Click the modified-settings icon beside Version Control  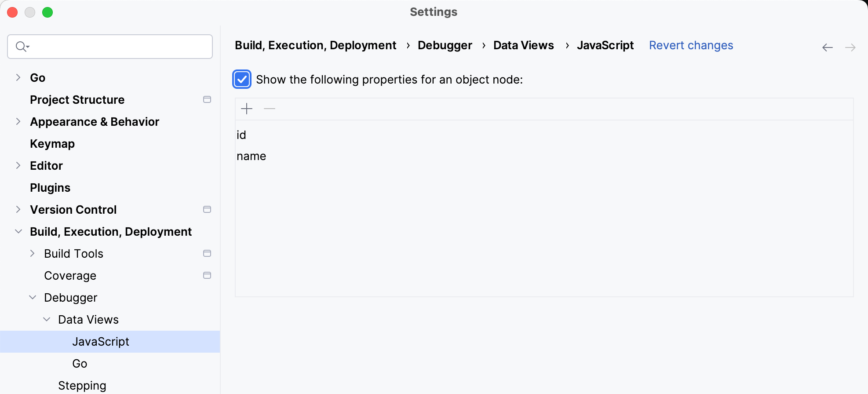(x=207, y=209)
